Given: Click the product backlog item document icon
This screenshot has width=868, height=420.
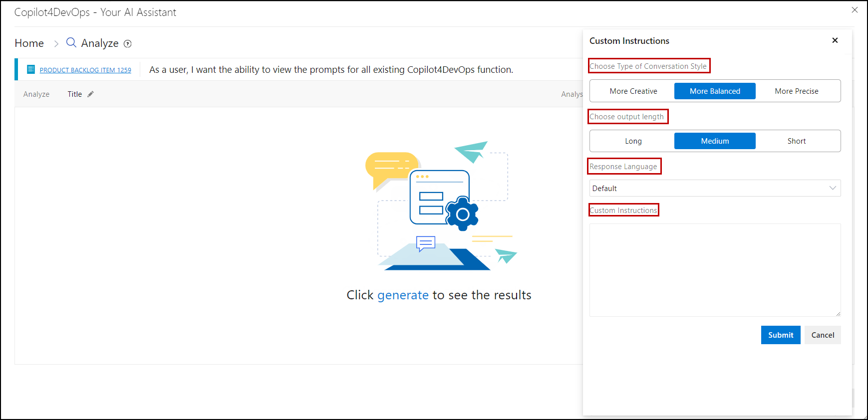Looking at the screenshot, I should pos(31,69).
